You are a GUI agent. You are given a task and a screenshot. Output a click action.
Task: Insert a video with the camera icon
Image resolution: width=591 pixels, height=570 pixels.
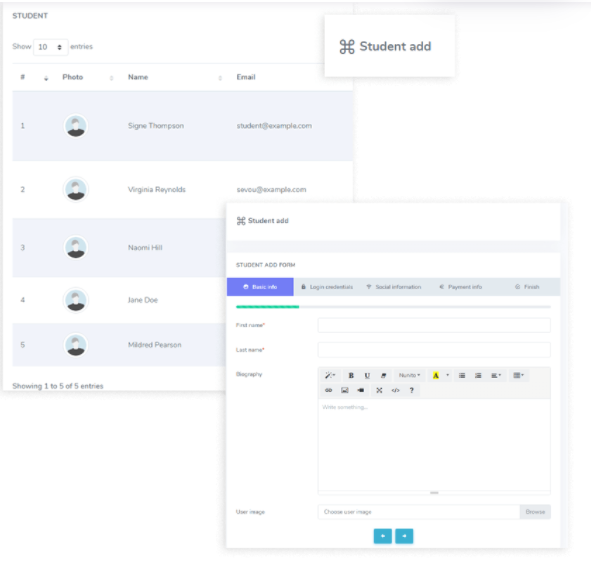tap(361, 390)
